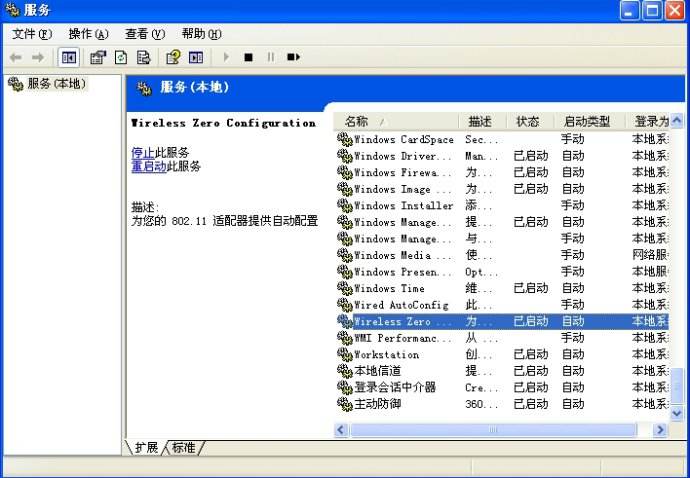Viewport: 690px width, 478px height.
Task: Click the Forward arrow toolbar button
Action: [38, 57]
